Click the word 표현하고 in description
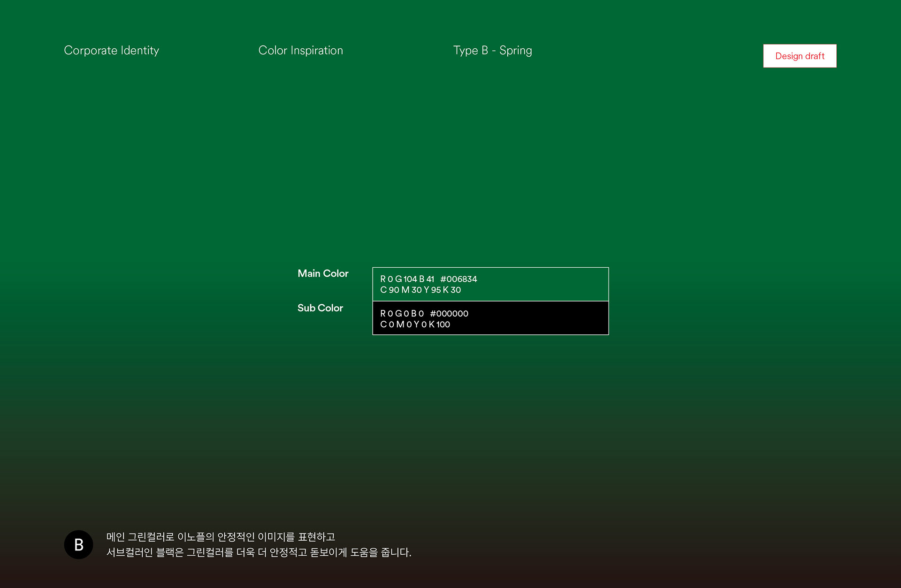The width and height of the screenshot is (901, 588). pos(316,537)
